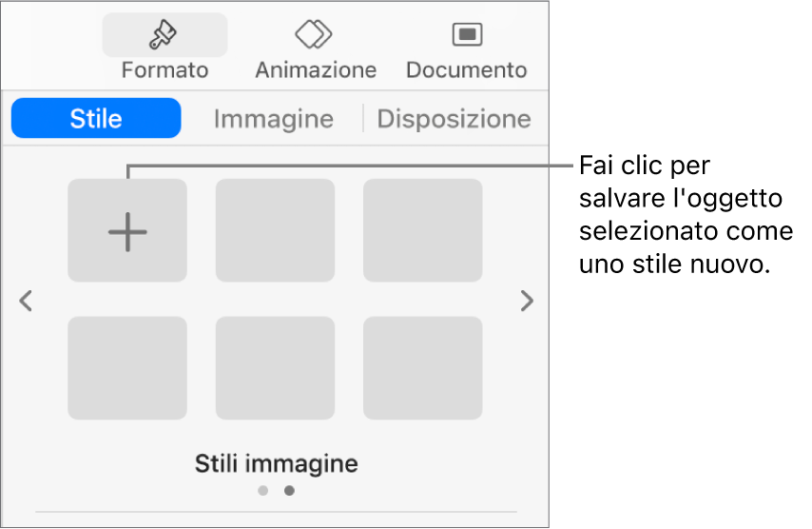The height and width of the screenshot is (529, 812).
Task: Click the Formato paintbrush icon
Action: click(164, 35)
